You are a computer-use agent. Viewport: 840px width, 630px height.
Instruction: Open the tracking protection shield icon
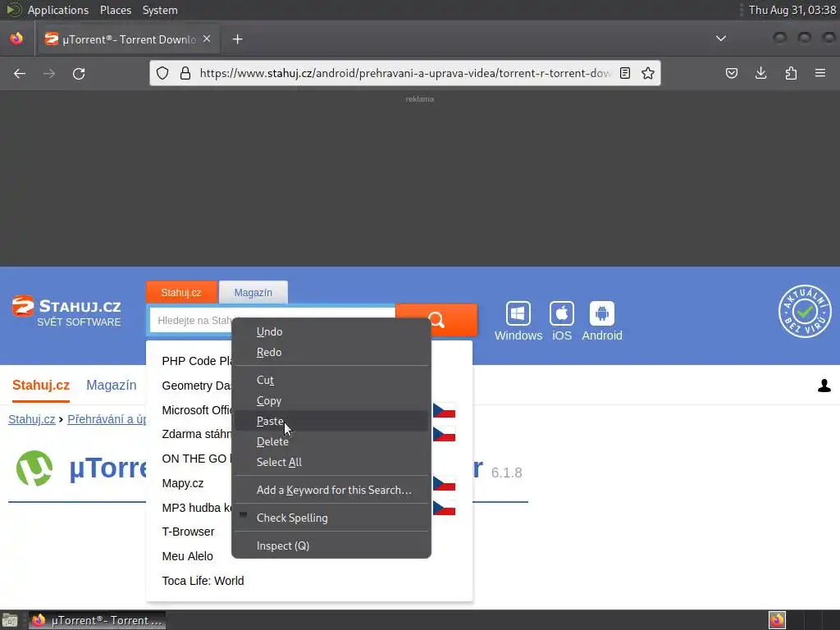tap(162, 73)
